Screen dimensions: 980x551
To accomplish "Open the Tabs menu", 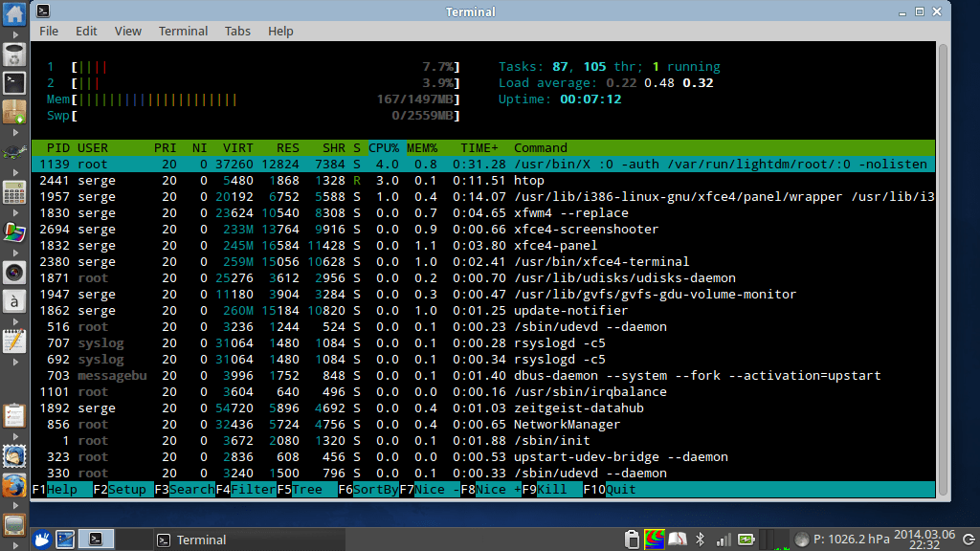I will pos(237,32).
